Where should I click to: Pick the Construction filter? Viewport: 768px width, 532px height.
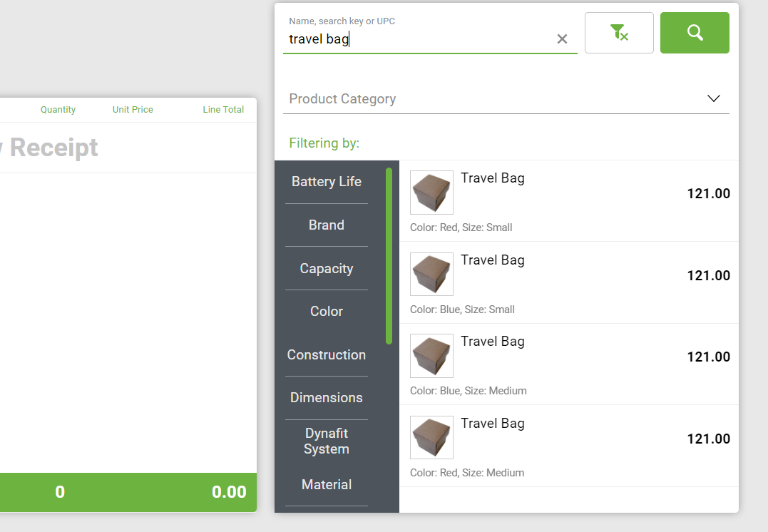pos(327,355)
